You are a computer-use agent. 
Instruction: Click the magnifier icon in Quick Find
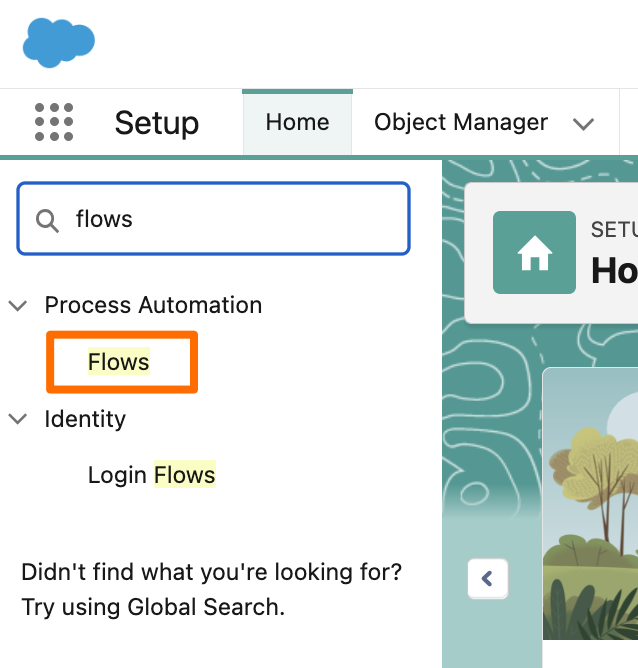(x=47, y=221)
